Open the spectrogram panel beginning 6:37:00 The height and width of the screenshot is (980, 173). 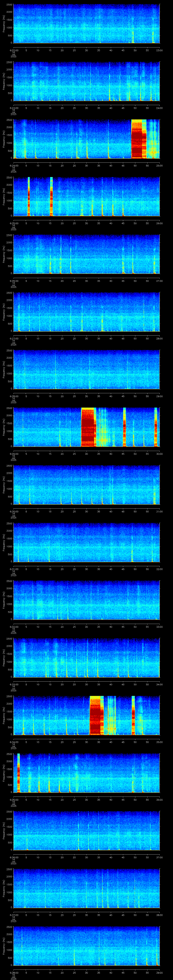point(86,888)
